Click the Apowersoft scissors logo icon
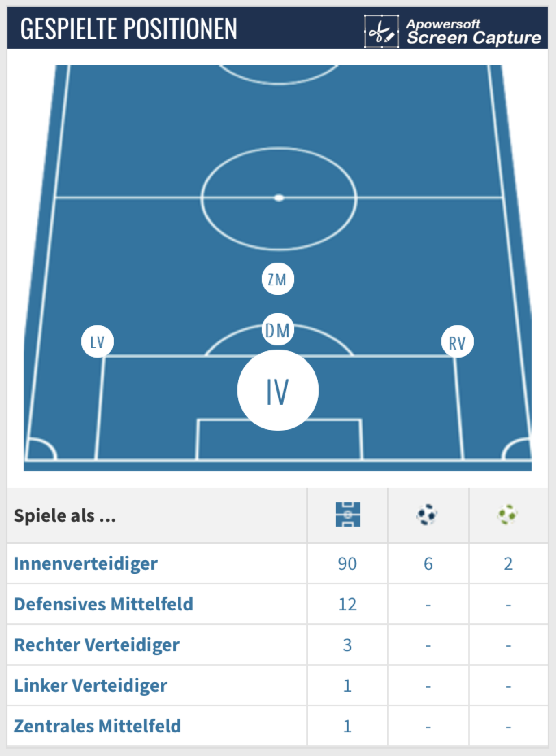Viewport: 556px width, 756px height. [x=381, y=32]
